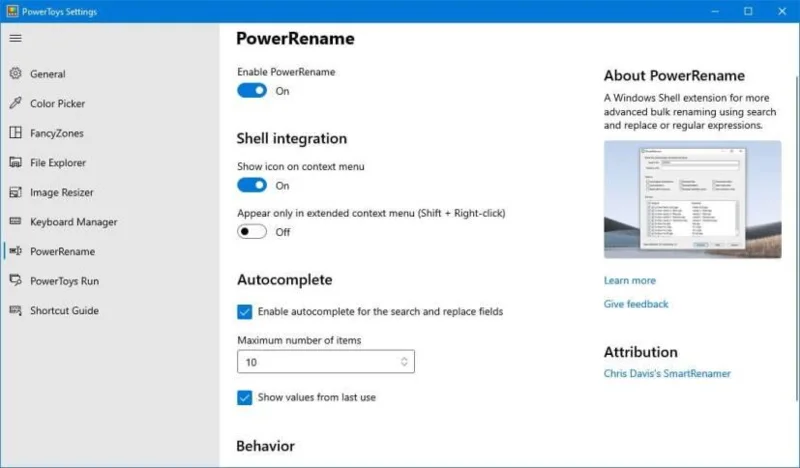Open Keyboard Manager settings
Viewport: 800px width, 468px height.
(73, 222)
